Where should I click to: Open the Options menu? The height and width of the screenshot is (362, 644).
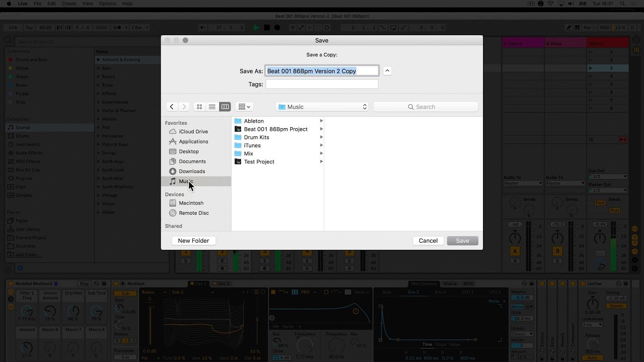point(107,4)
